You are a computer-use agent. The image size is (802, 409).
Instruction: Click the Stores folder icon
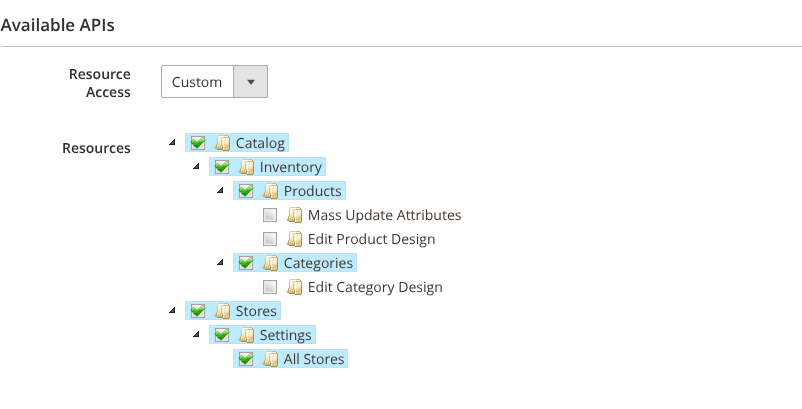(222, 311)
